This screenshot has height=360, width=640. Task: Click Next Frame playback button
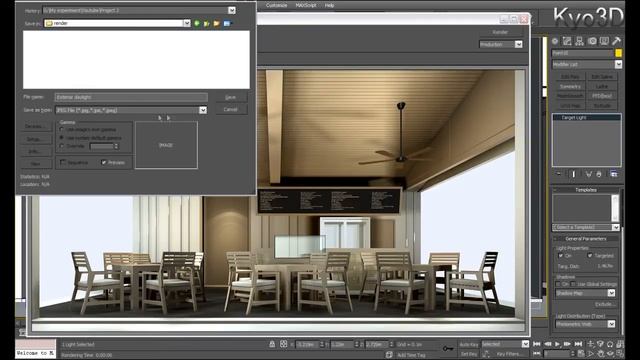[x=567, y=344]
